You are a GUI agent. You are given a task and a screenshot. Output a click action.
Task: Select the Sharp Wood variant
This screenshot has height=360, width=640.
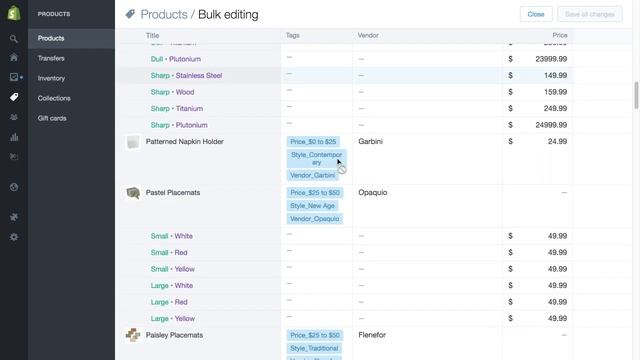click(x=172, y=92)
